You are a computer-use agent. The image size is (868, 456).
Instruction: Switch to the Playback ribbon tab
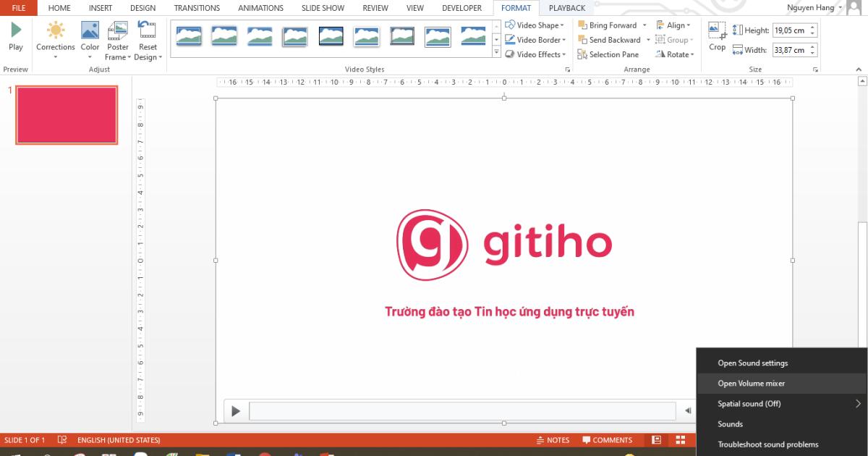[x=567, y=8]
